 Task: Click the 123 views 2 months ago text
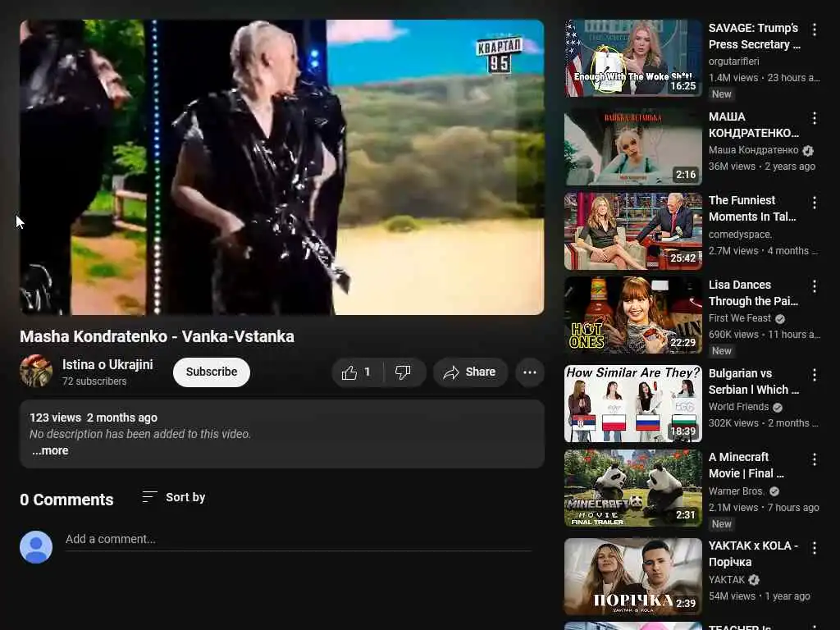[94, 418]
